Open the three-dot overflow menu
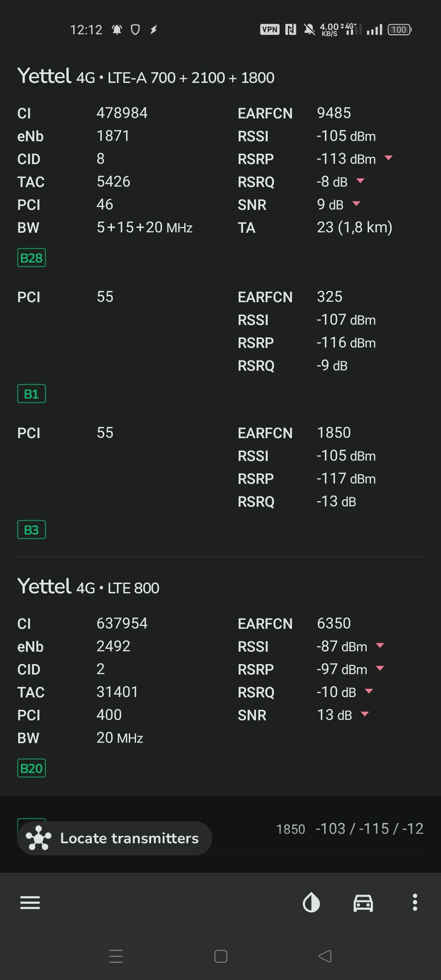 coord(415,903)
